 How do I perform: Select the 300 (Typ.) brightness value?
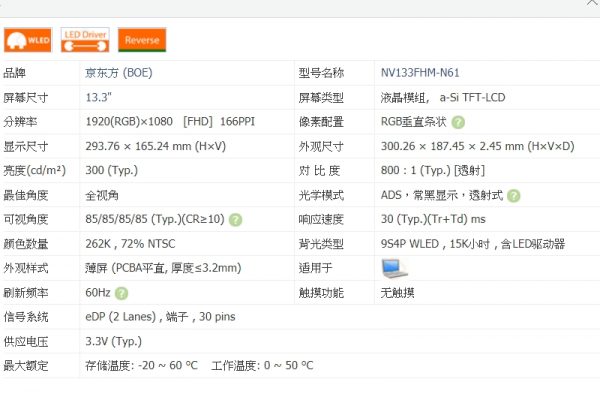(x=111, y=170)
